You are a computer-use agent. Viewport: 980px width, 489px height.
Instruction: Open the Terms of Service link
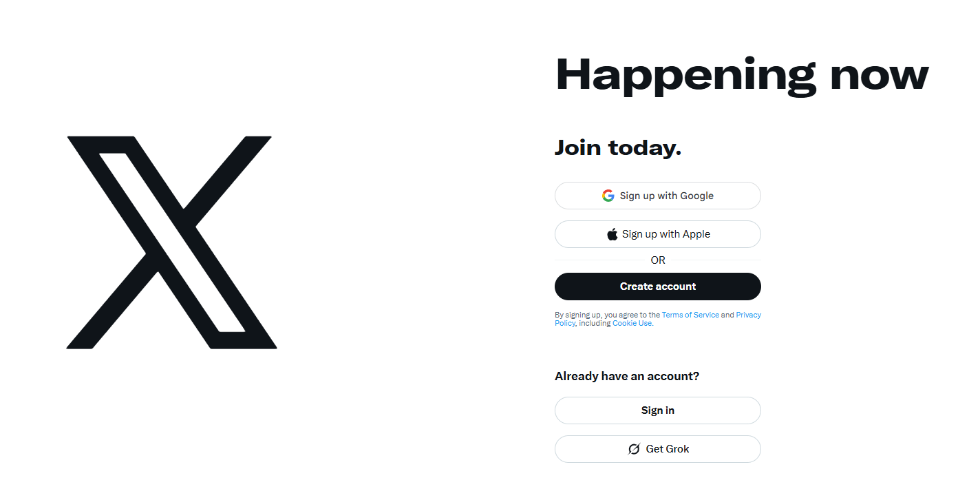pyautogui.click(x=690, y=315)
